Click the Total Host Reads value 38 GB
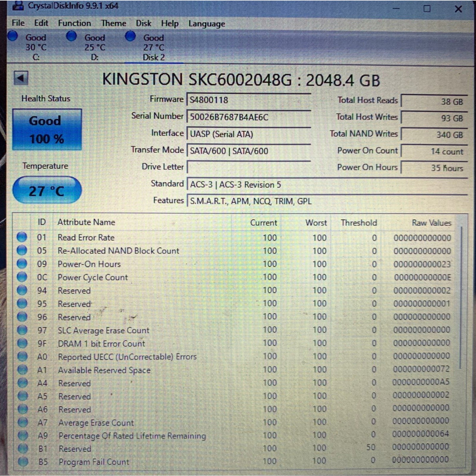Screen dimensions: 476x476 434,102
